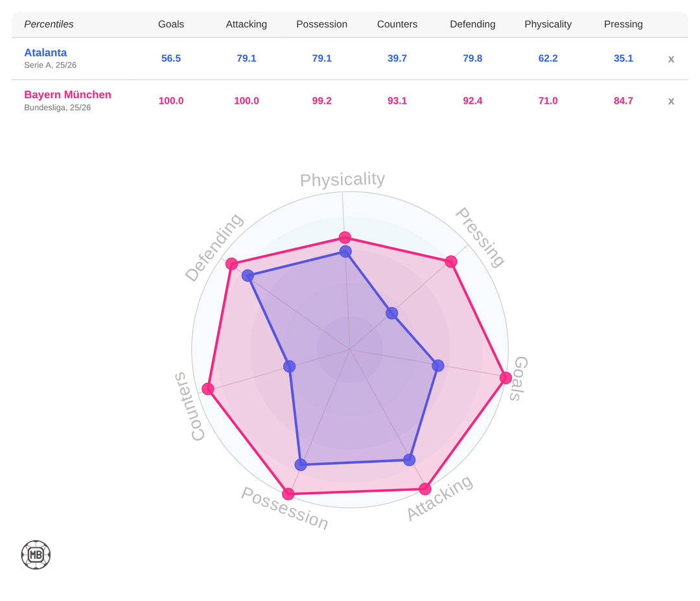Click Atalanta's Pressing point on radar

[x=391, y=313]
